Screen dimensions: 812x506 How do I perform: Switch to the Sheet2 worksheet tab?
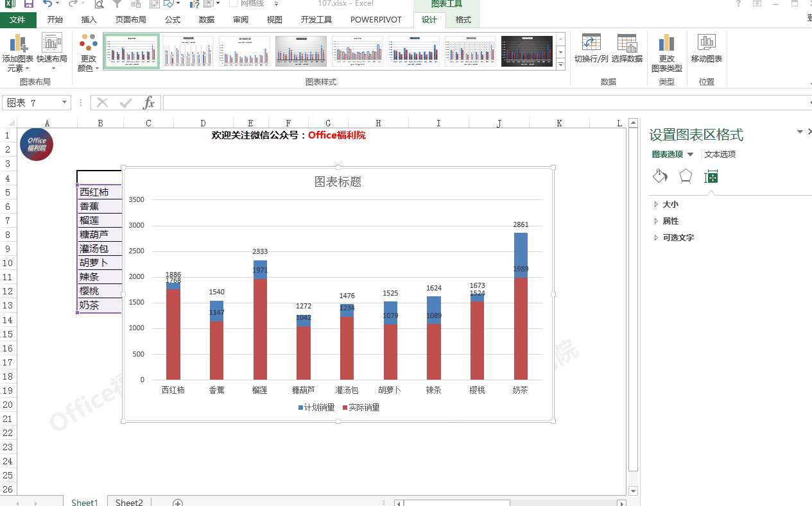pos(129,502)
